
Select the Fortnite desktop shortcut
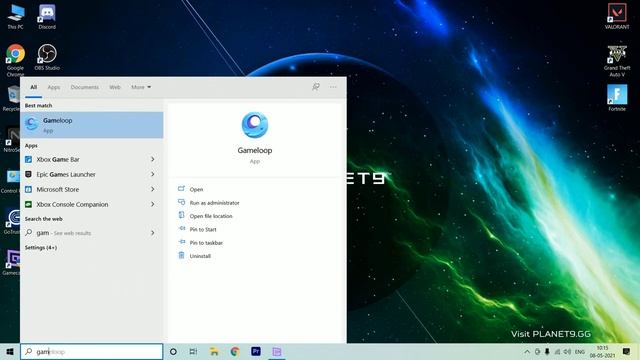[x=617, y=98]
